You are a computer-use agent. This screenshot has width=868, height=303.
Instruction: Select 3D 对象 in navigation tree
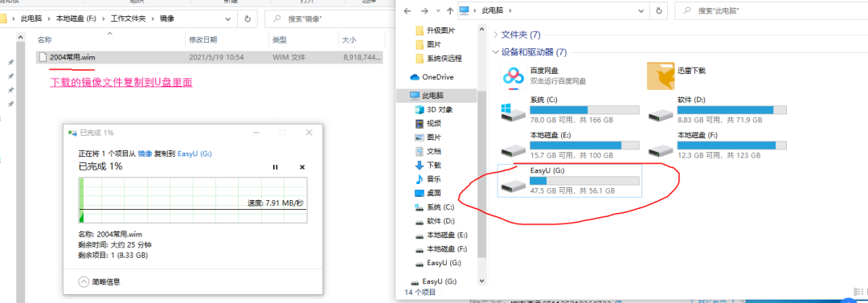coord(434,109)
